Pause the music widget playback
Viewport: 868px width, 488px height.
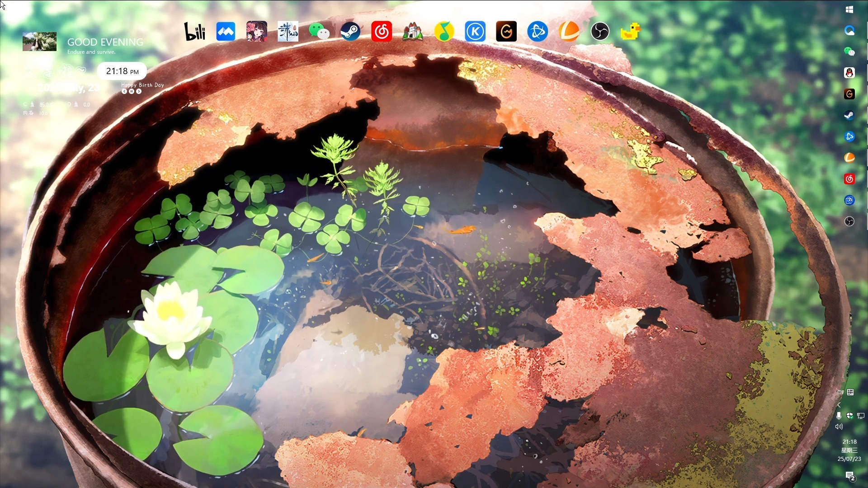coord(132,91)
